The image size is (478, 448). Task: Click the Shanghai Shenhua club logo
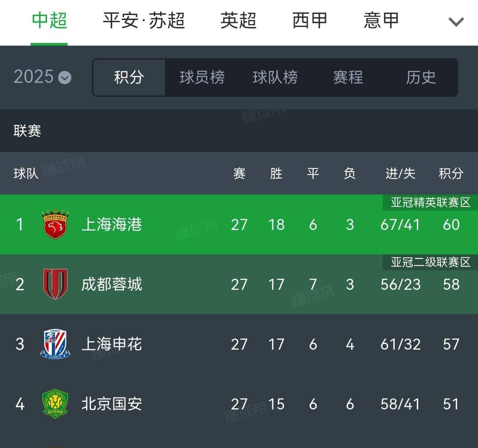pos(55,344)
